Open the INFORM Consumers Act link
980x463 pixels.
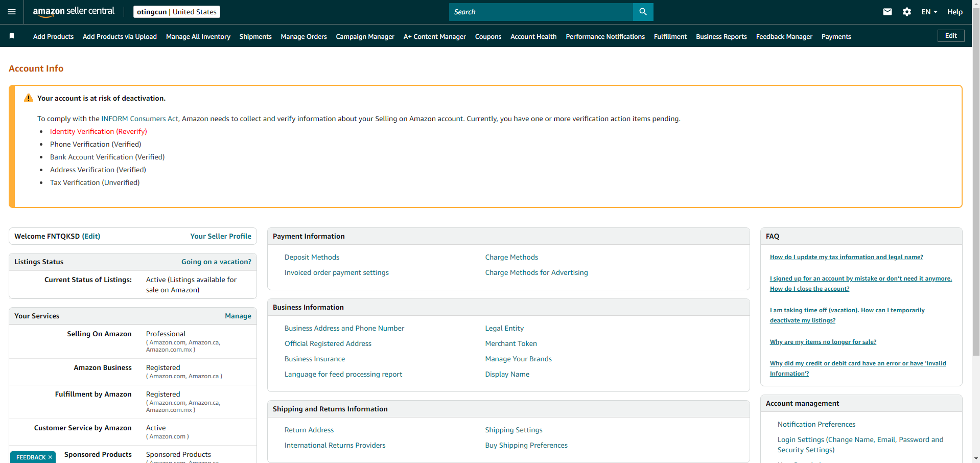139,119
